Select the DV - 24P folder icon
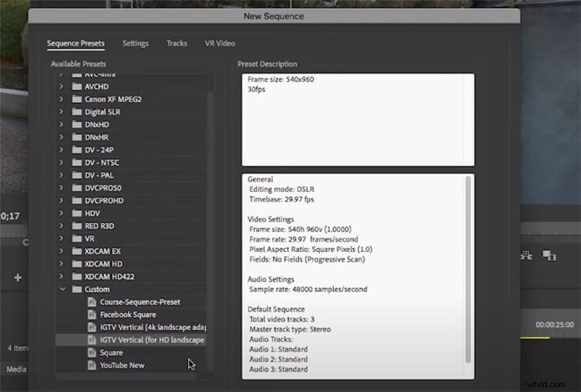Image resolution: width=581 pixels, height=392 pixels. point(77,150)
